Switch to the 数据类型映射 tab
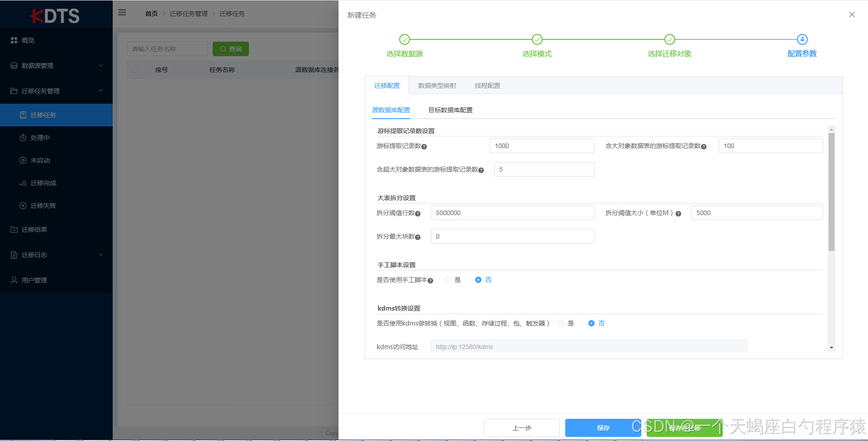 [437, 85]
